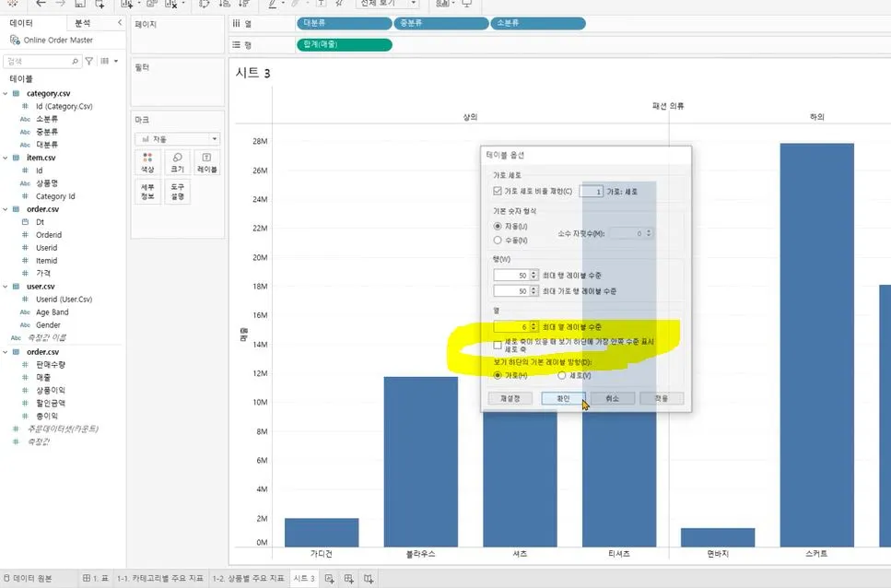Click the 중분류 pill on columns shelf
Screen dimensions: 891x588
coord(441,23)
